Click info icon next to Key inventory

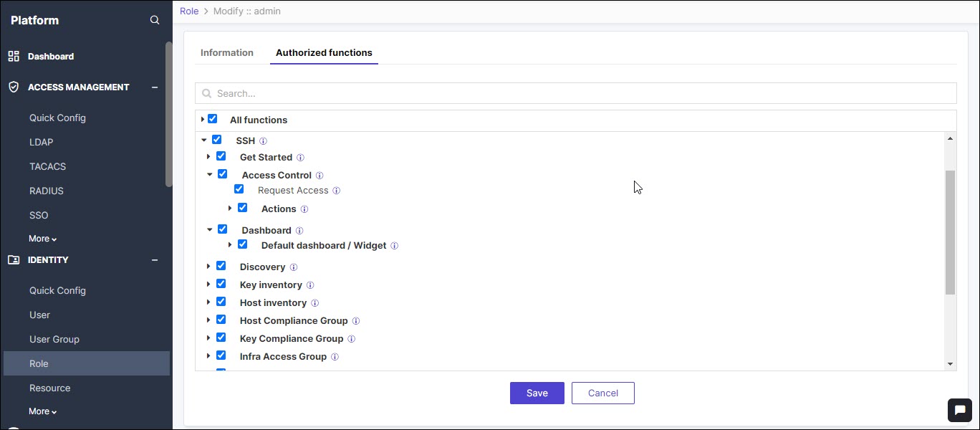click(310, 285)
